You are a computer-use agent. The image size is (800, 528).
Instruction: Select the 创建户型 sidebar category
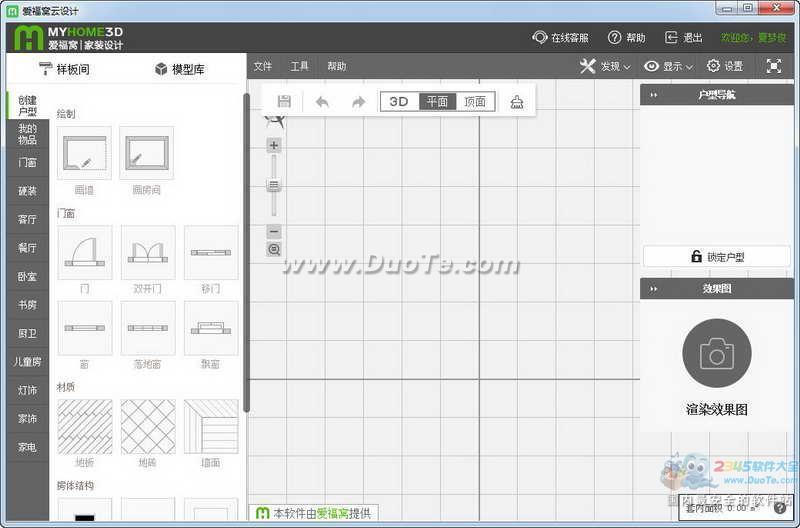coord(28,106)
